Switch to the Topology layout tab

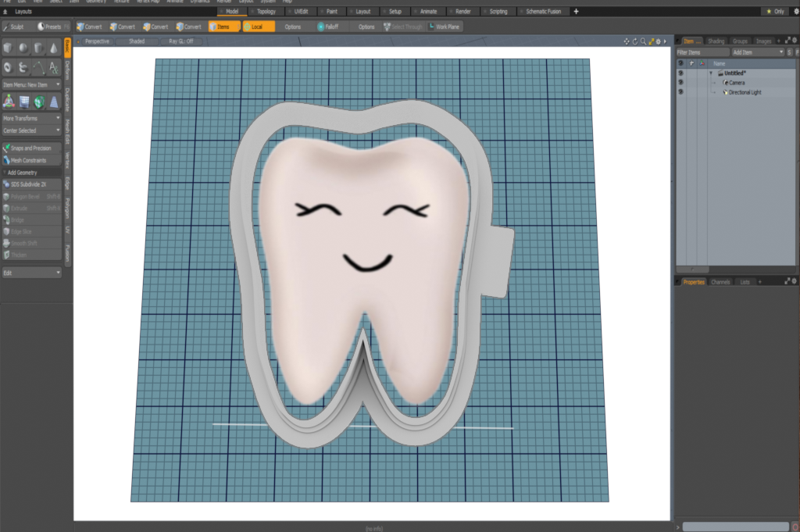pyautogui.click(x=266, y=11)
